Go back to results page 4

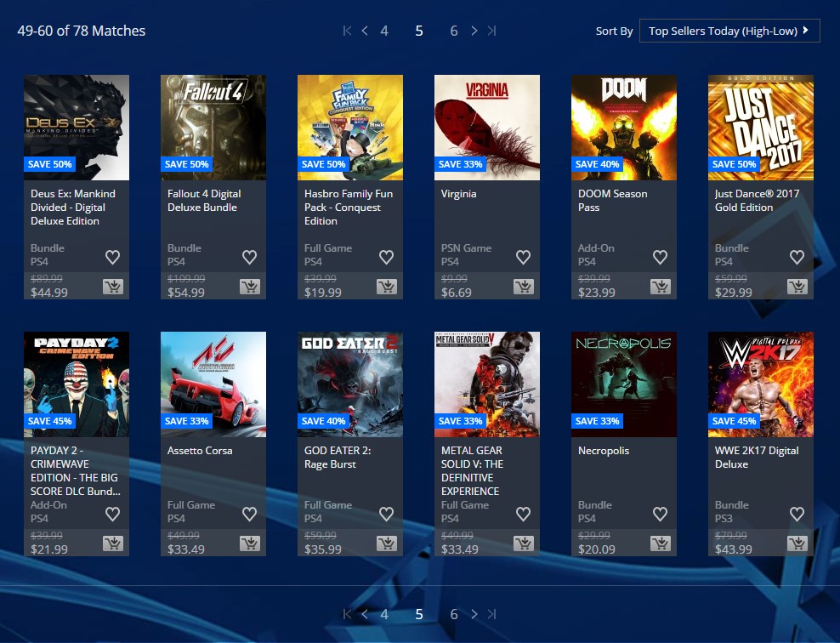pyautogui.click(x=383, y=30)
